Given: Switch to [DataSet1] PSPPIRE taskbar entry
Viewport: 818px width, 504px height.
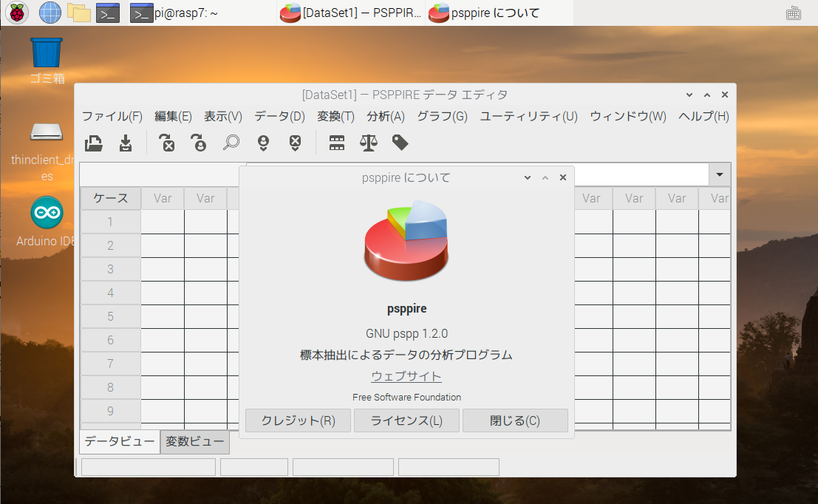Looking at the screenshot, I should [x=350, y=13].
